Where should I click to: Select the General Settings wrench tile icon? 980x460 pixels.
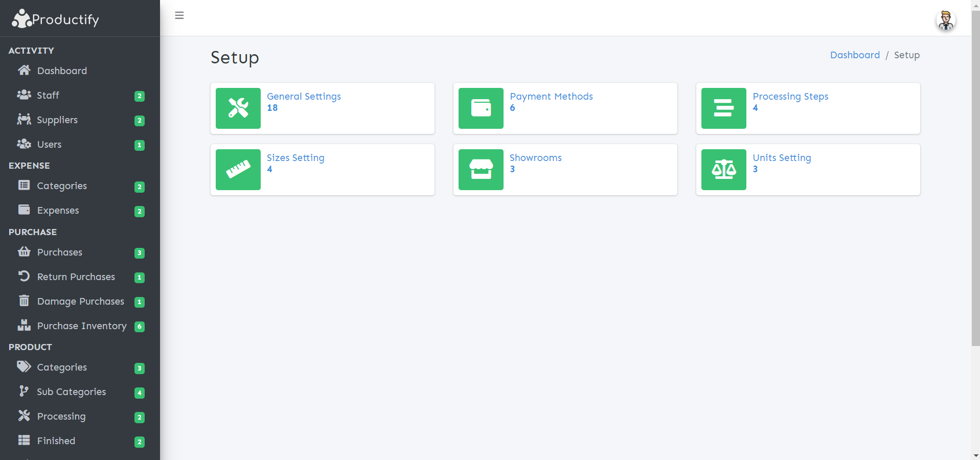[238, 108]
